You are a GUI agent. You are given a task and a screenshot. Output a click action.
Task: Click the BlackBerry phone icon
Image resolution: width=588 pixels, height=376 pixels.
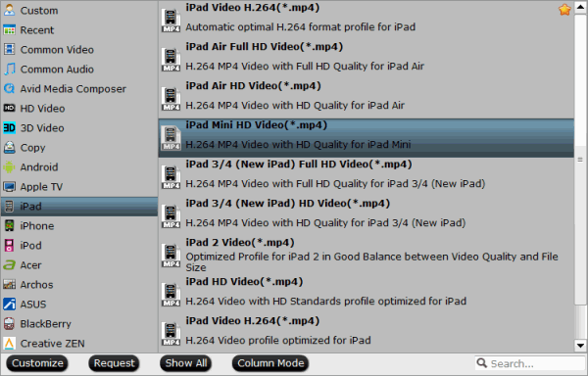9,323
